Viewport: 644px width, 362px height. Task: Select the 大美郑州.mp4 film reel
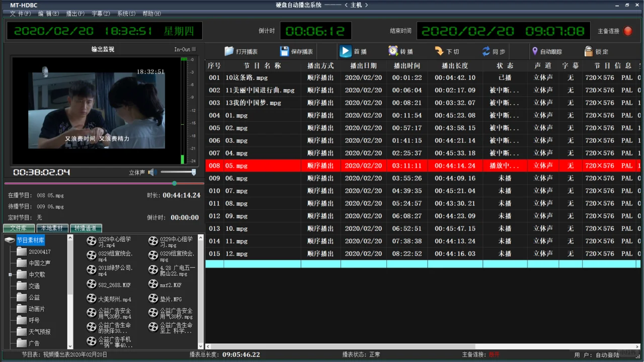[x=91, y=299]
